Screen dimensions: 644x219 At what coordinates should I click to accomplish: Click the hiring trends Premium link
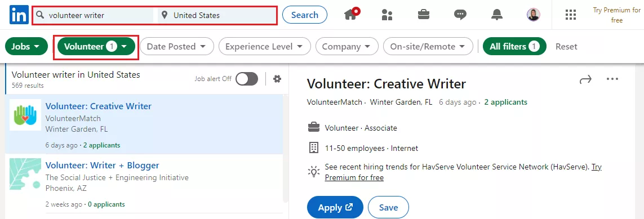point(463,172)
